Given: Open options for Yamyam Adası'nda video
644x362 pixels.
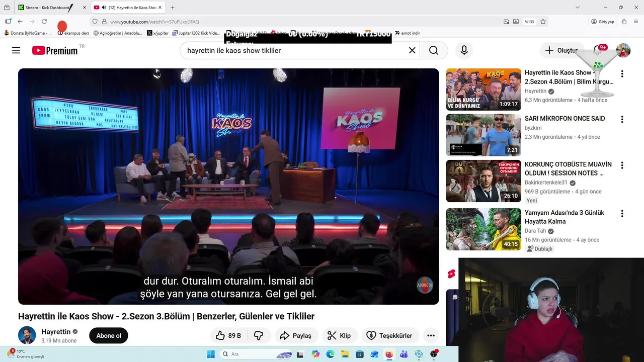Looking at the screenshot, I should coord(622,214).
